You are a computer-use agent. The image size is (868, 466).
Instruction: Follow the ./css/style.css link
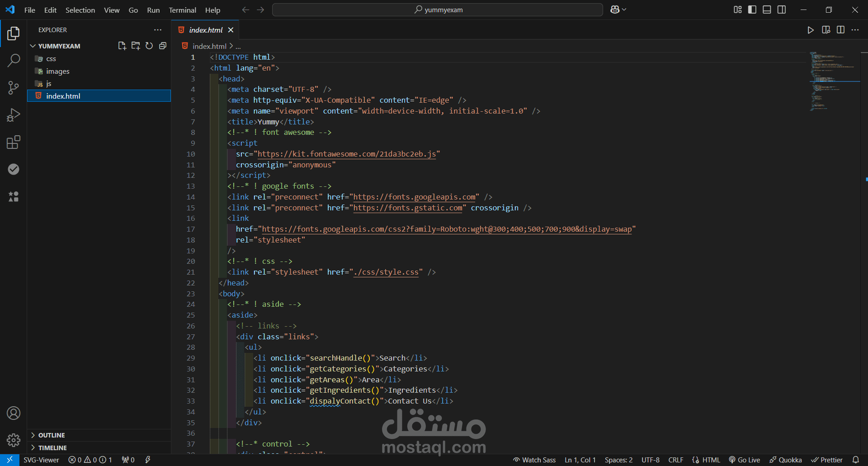(x=386, y=272)
